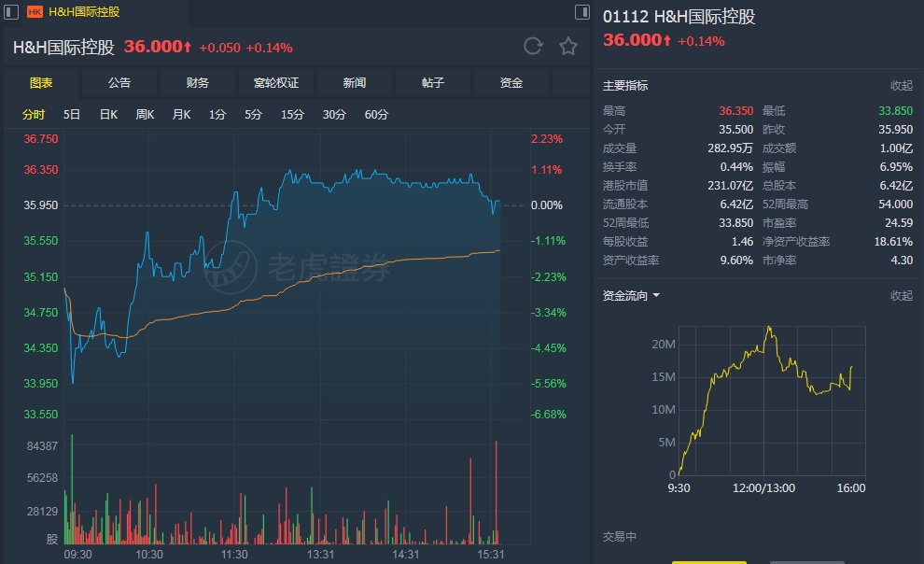Click the main price 36.000 beside stock name
Image resolution: width=924 pixels, height=564 pixels.
(153, 47)
